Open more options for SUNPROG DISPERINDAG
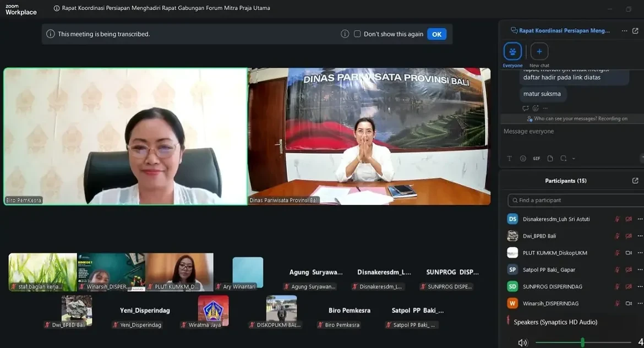 pyautogui.click(x=640, y=287)
